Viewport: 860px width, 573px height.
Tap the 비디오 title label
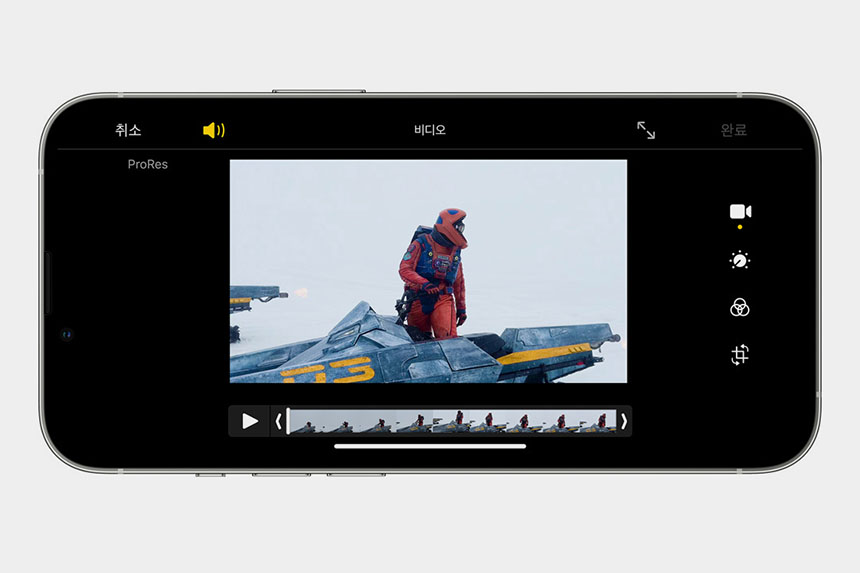[x=429, y=130]
